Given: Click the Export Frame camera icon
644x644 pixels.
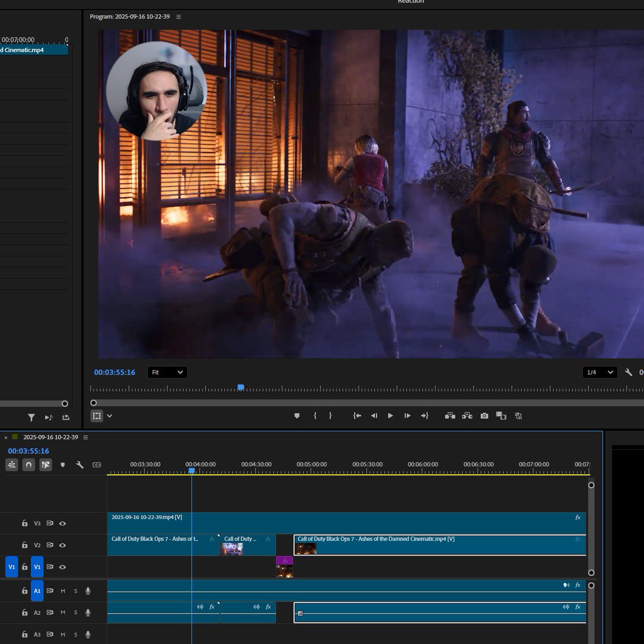Looking at the screenshot, I should [484, 416].
